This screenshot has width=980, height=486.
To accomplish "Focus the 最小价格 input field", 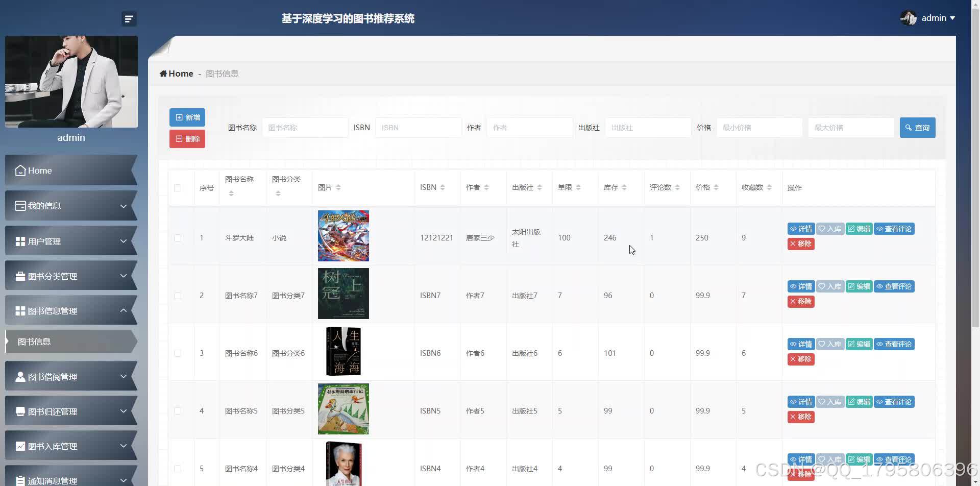I will click(759, 128).
